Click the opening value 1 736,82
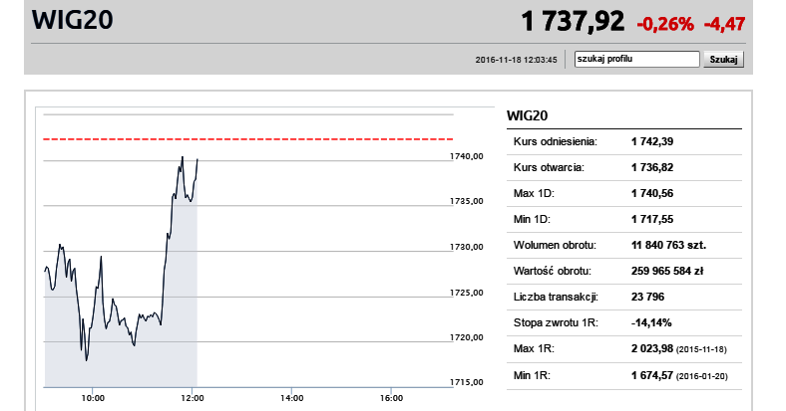This screenshot has height=411, width=786. [652, 167]
